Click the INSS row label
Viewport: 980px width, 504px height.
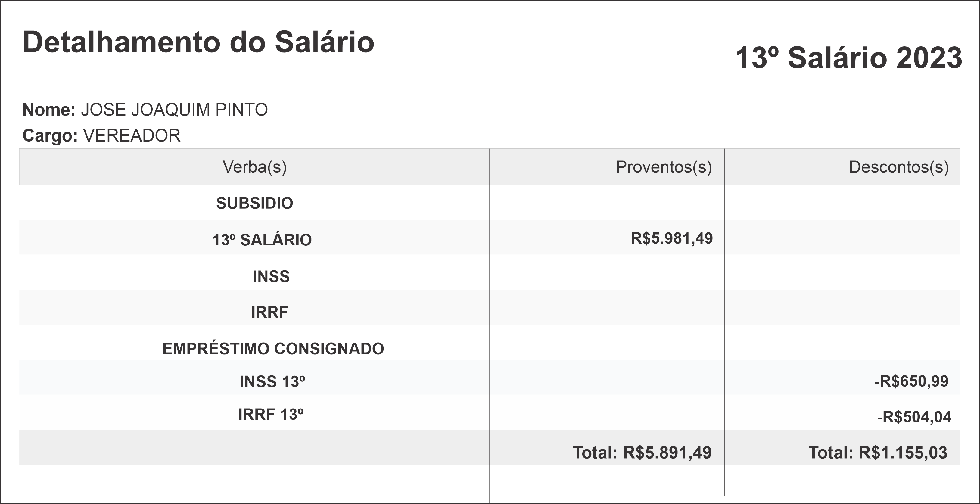pyautogui.click(x=271, y=276)
